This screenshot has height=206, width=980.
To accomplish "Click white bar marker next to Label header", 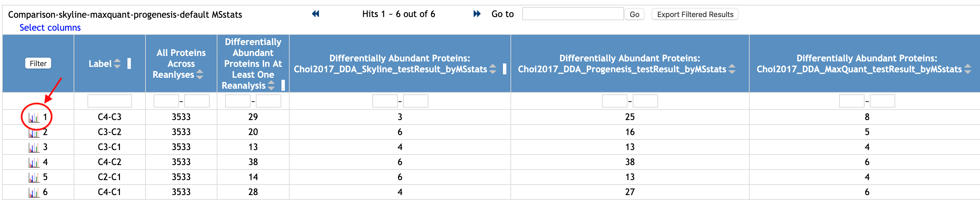I will tap(129, 63).
